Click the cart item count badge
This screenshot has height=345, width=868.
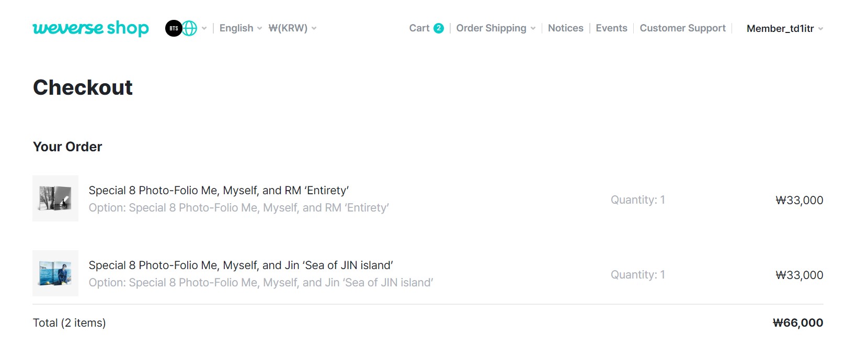point(439,28)
